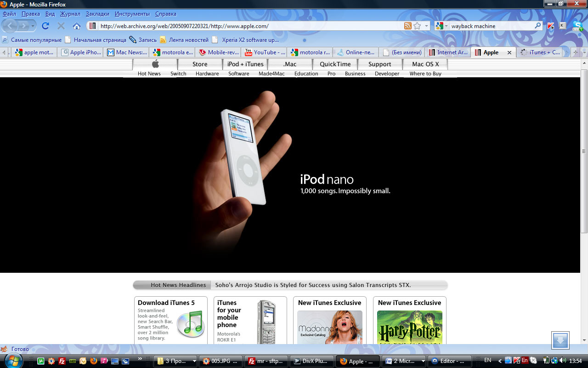Launch FileZilla from quick launch bar
Screen dimensions: 588x368
[x=62, y=361]
